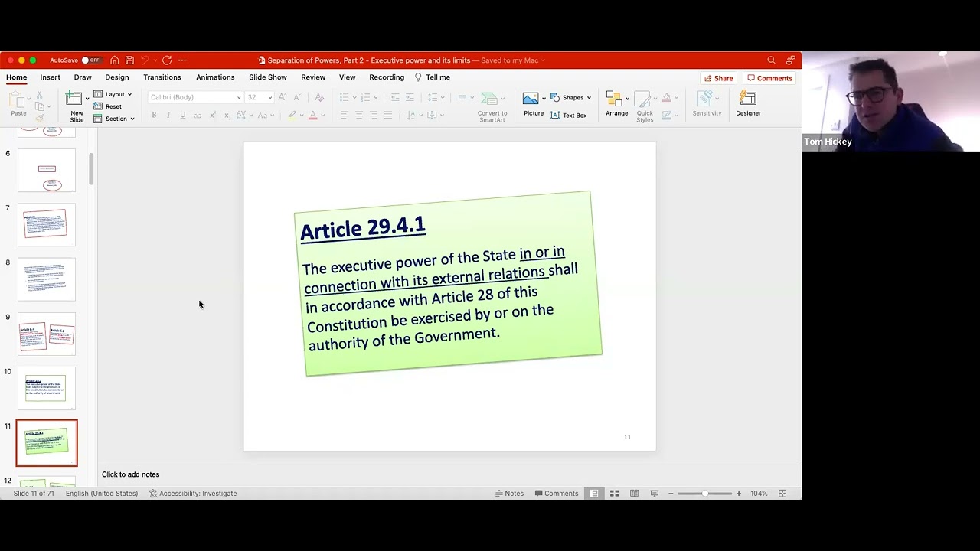Click the search magnifier in the title bar
The image size is (980, 551).
click(x=771, y=60)
